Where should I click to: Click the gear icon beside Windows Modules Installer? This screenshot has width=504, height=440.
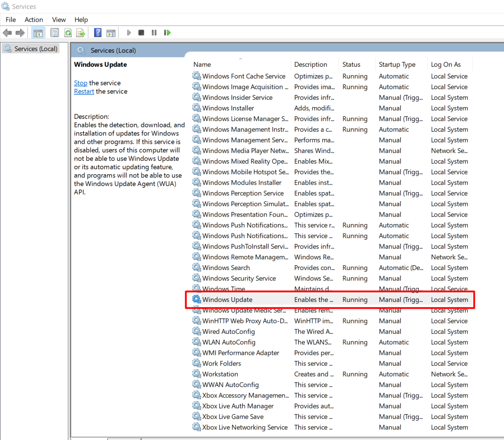[196, 182]
